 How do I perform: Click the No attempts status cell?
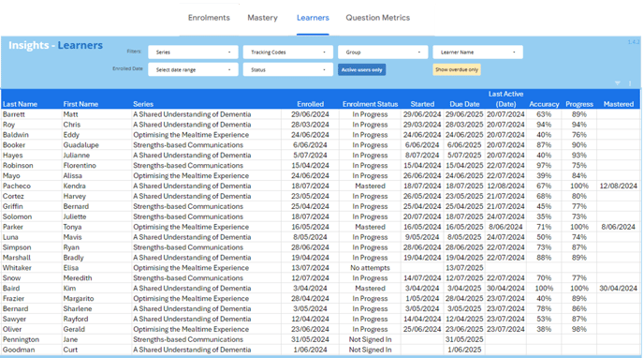tap(370, 268)
